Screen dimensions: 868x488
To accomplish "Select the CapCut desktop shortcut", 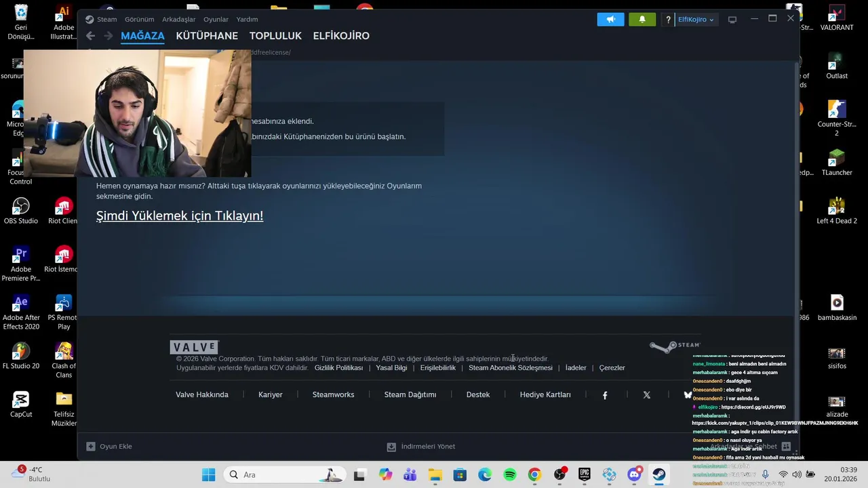I will pos(21,405).
